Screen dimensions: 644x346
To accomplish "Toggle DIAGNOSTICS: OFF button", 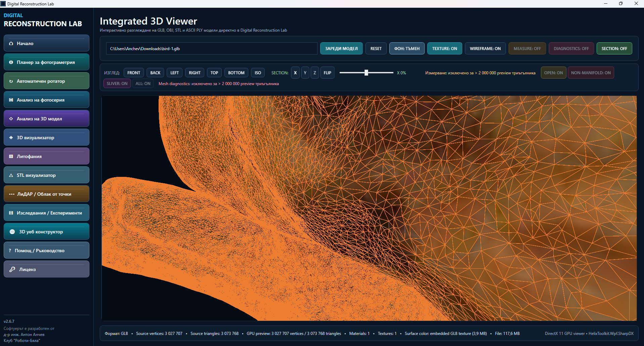I will pyautogui.click(x=571, y=48).
